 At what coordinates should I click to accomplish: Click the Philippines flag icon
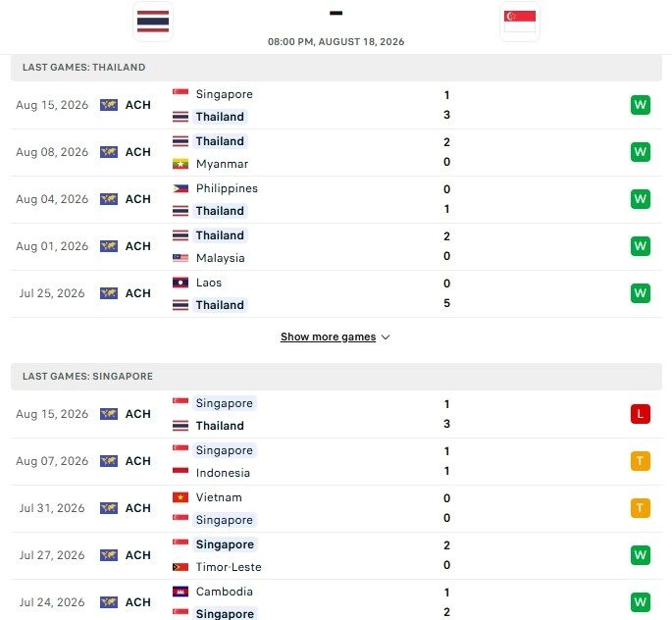[181, 188]
